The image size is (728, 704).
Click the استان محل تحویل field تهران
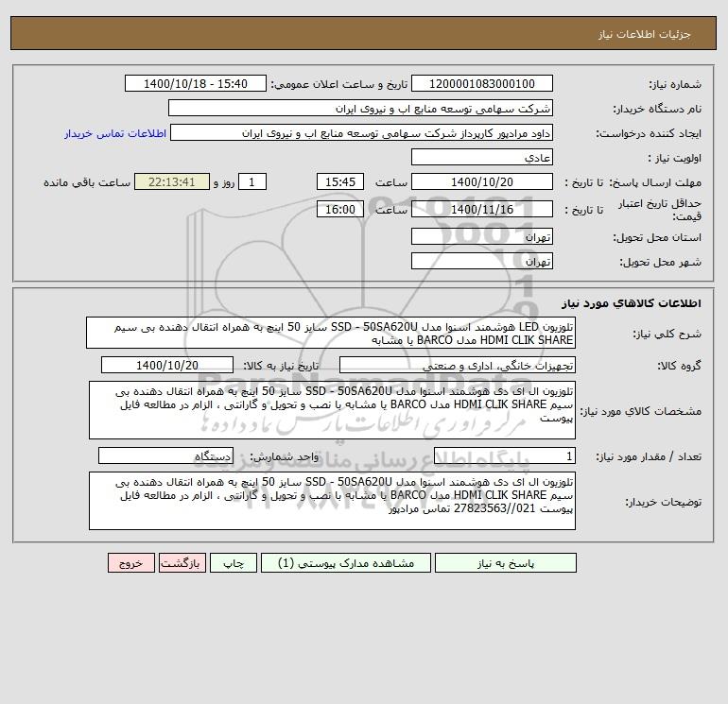482,236
